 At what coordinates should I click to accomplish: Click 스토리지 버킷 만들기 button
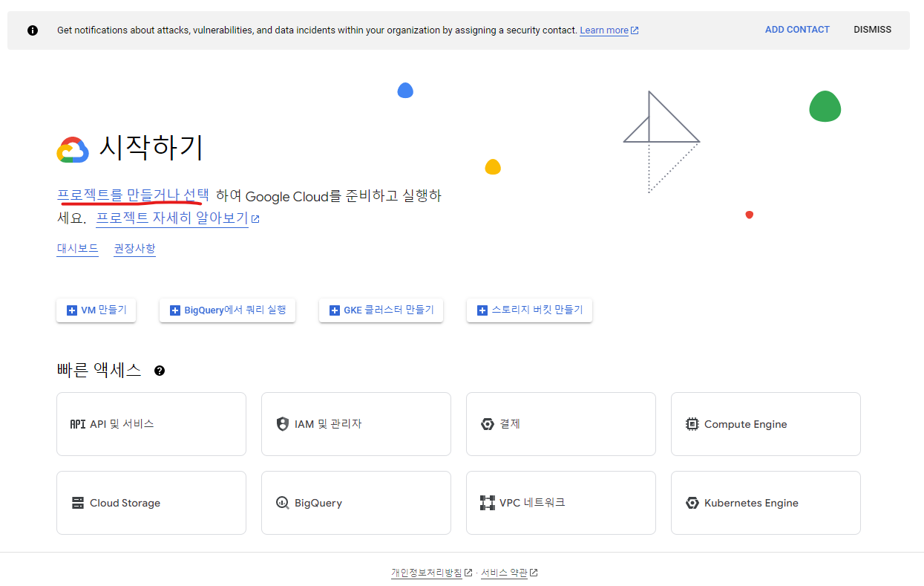tap(529, 310)
